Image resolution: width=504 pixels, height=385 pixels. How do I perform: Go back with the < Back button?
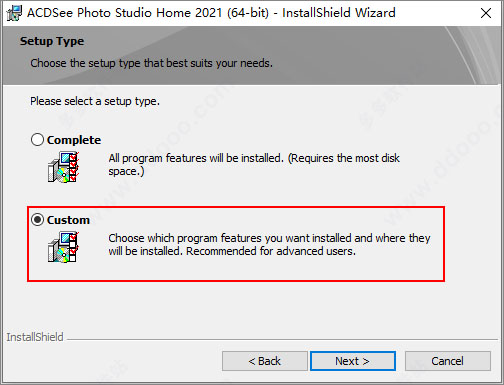point(265,361)
